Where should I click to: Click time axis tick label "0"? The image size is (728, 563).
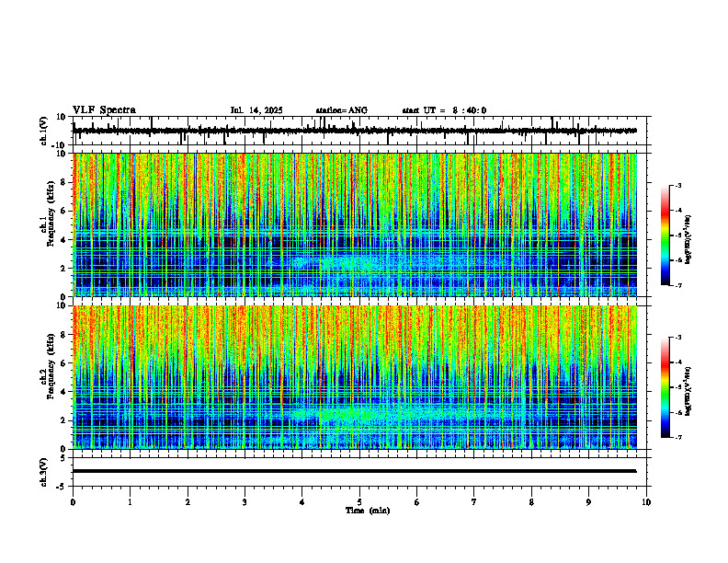(x=73, y=502)
